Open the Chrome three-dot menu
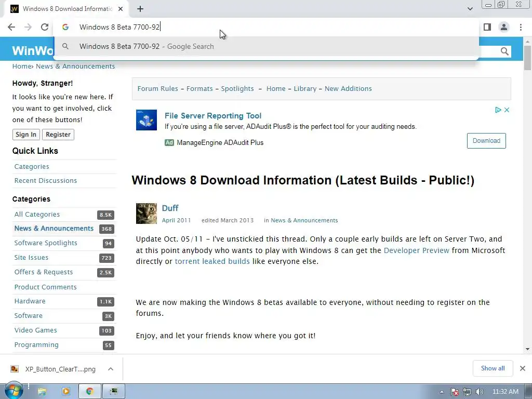This screenshot has height=399, width=532. (521, 27)
